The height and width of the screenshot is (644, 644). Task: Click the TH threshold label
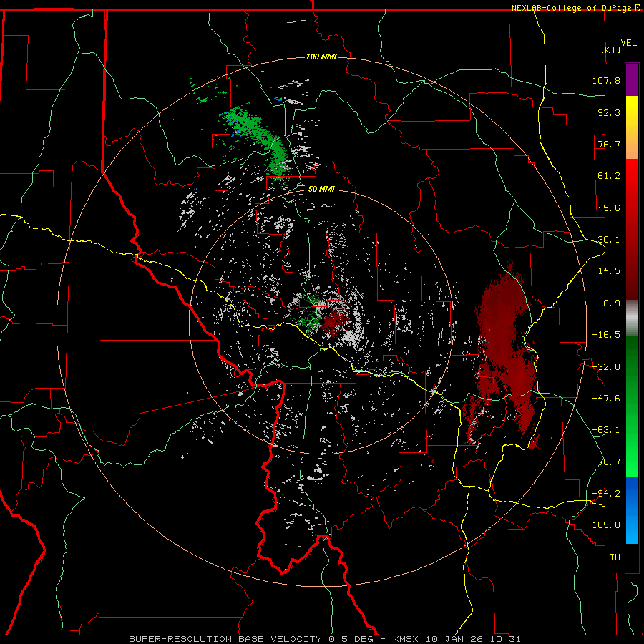615,557
